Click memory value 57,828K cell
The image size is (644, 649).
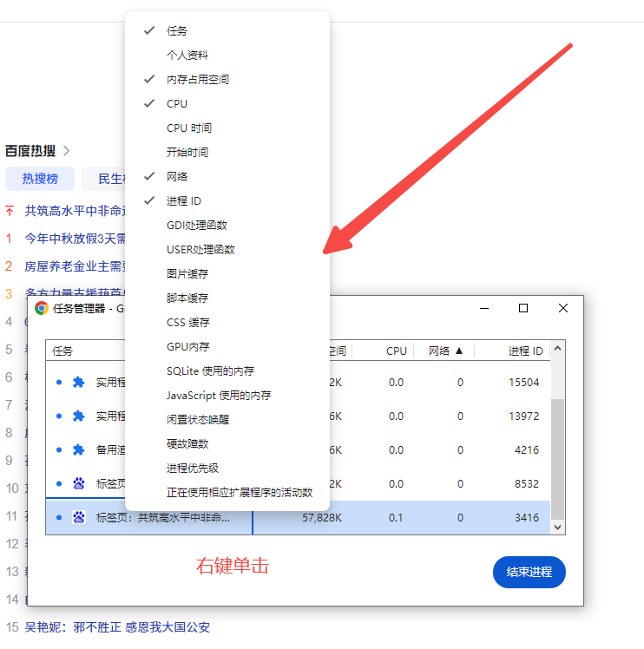pos(322,518)
